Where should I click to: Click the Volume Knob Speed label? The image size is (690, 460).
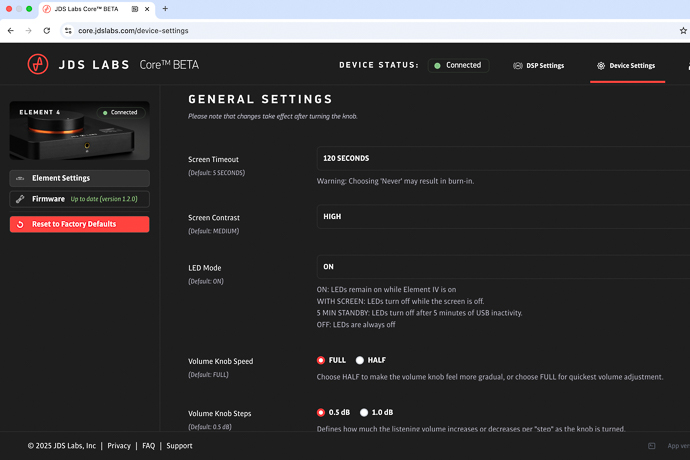[x=220, y=361]
